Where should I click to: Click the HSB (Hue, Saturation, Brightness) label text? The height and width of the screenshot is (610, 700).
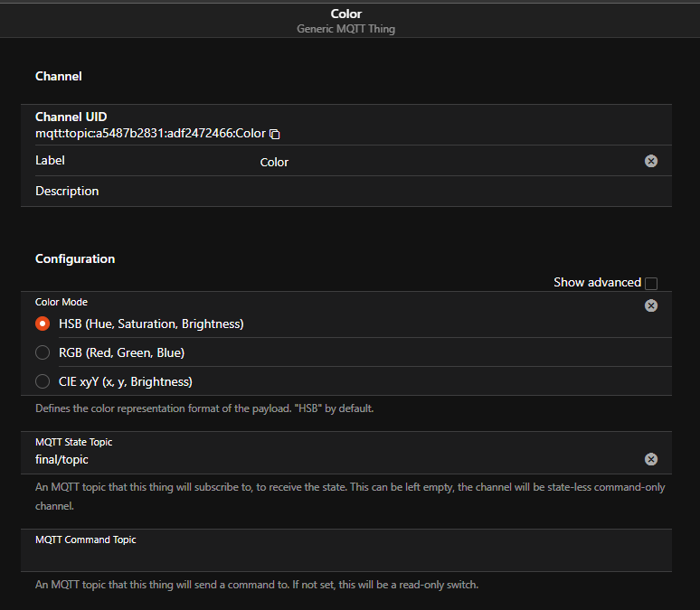(x=151, y=324)
